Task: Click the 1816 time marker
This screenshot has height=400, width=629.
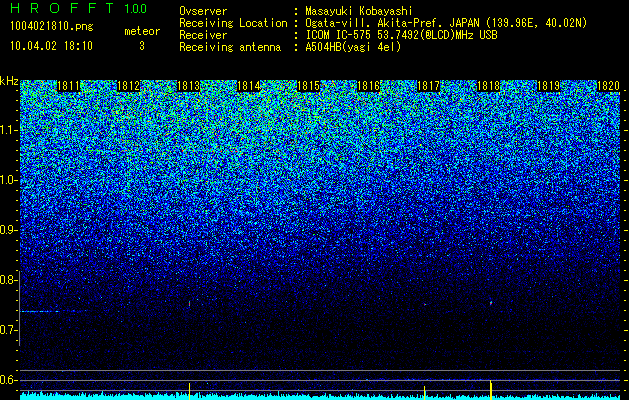Action: [368, 86]
